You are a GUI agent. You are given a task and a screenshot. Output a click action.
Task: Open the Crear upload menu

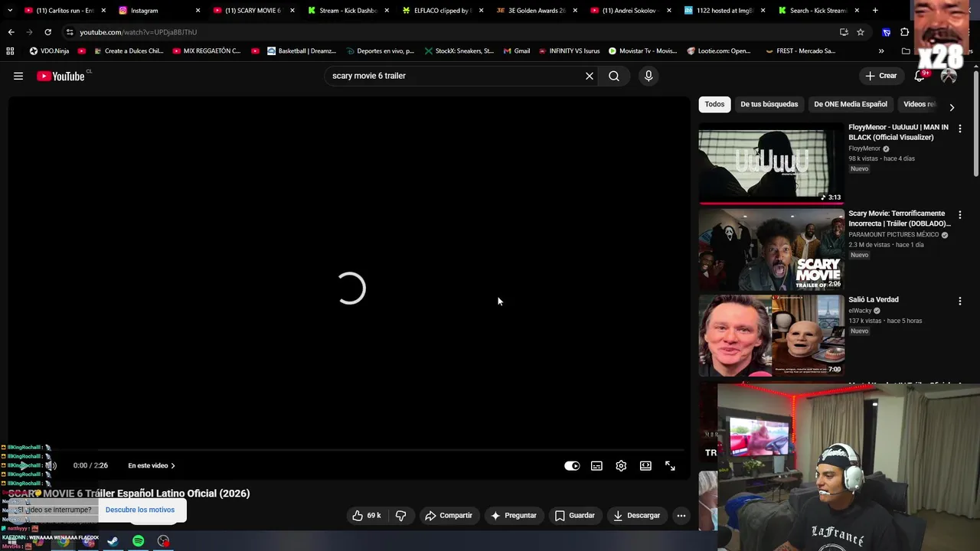coord(881,76)
